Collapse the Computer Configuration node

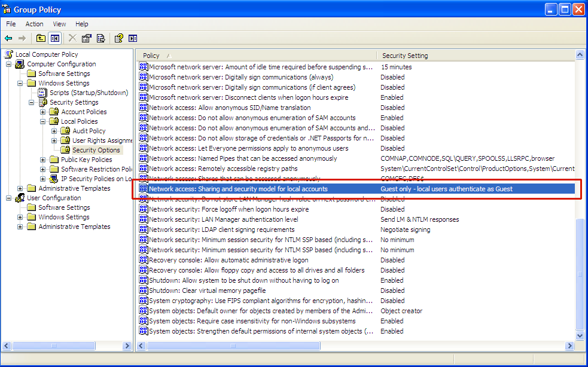tap(8, 64)
